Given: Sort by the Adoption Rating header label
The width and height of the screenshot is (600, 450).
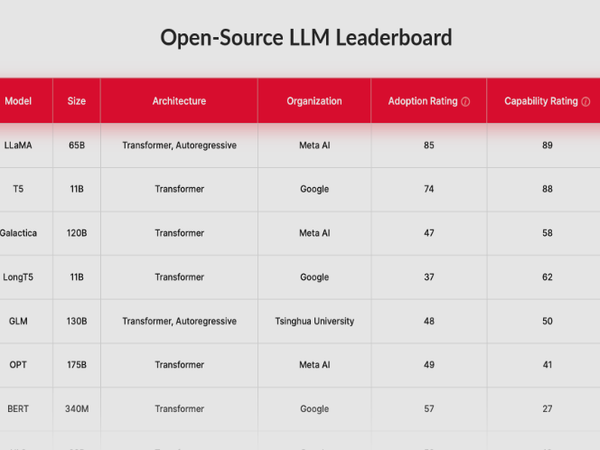Looking at the screenshot, I should pos(422,101).
